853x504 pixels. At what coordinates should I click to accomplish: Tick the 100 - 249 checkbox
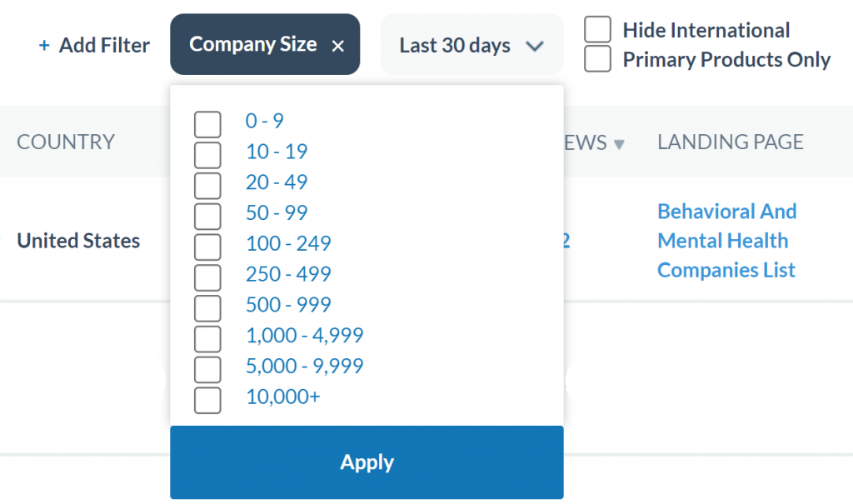(x=207, y=247)
